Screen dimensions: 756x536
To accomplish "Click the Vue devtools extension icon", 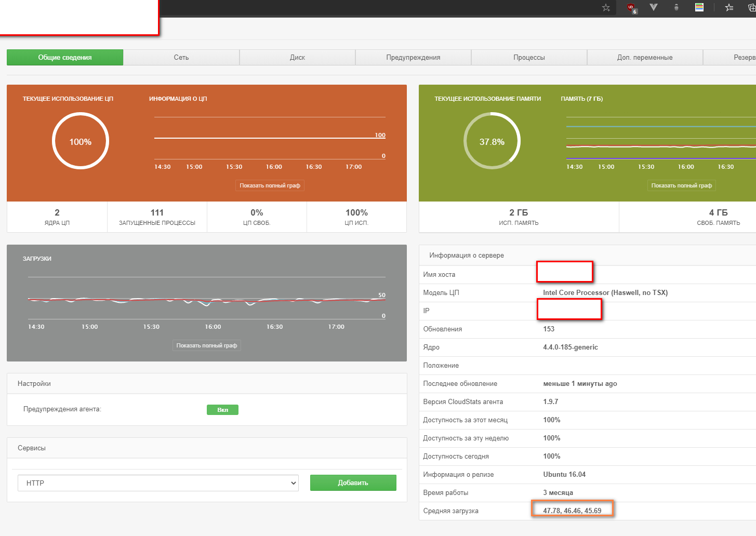I will tap(654, 7).
